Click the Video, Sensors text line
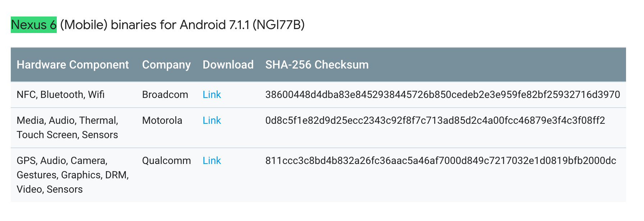Screen dimensions: 644x221 tap(50, 189)
